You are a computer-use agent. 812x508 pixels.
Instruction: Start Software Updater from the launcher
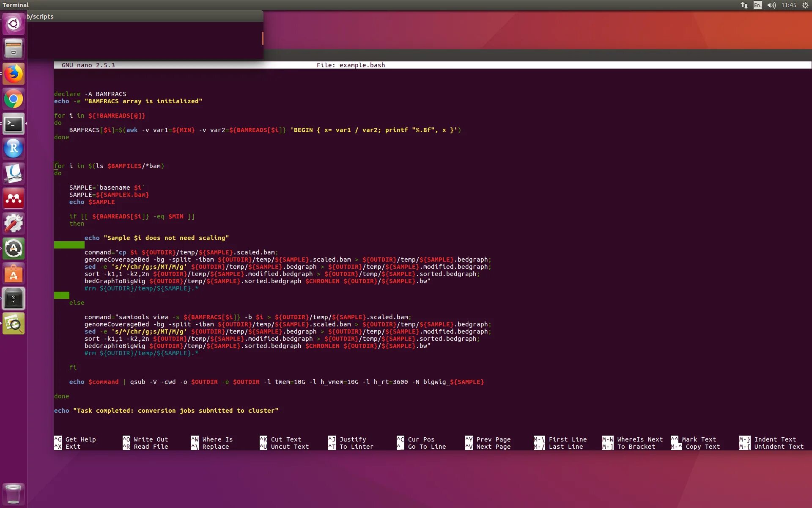14,248
